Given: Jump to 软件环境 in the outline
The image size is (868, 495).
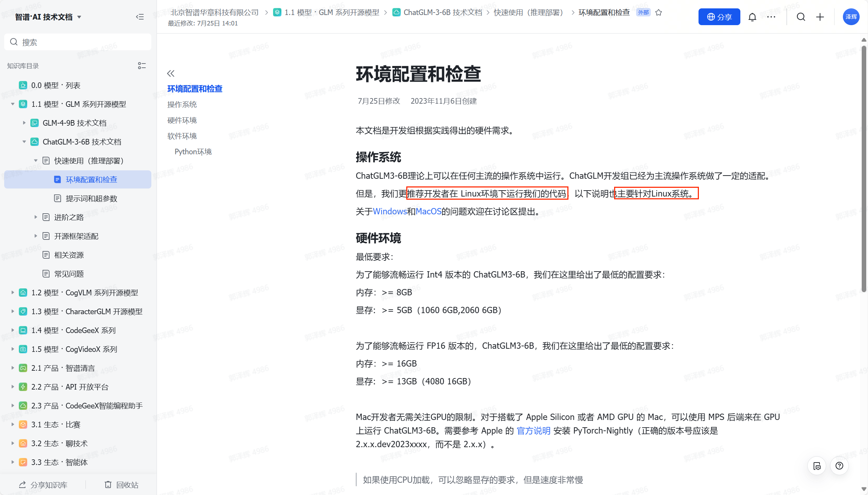Looking at the screenshot, I should click(x=182, y=136).
